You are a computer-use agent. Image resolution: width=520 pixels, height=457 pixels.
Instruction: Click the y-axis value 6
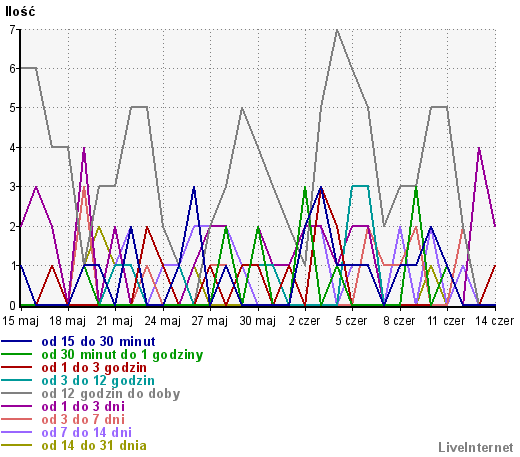[13, 69]
